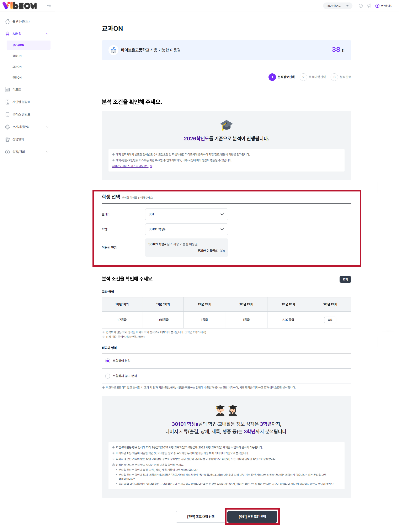Click the MY페이지 user profile icon
The height and width of the screenshot is (532, 399).
(x=377, y=6)
